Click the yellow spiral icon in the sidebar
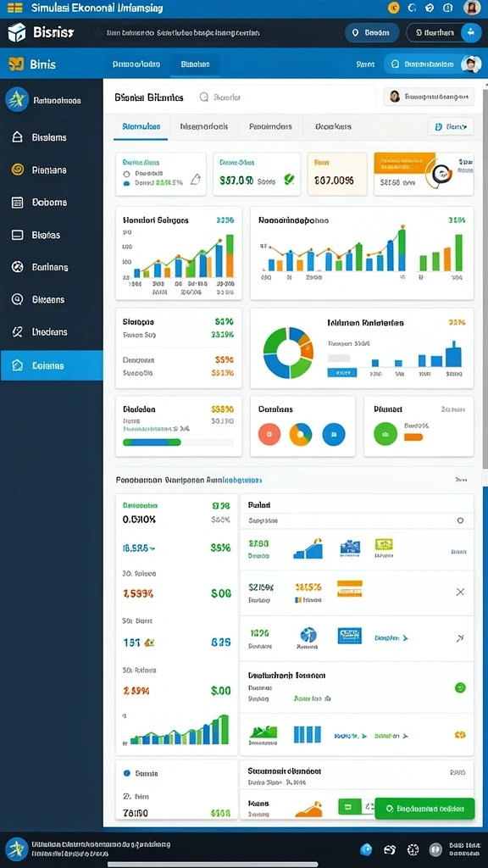Image resolution: width=488 pixels, height=868 pixels. click(17, 170)
